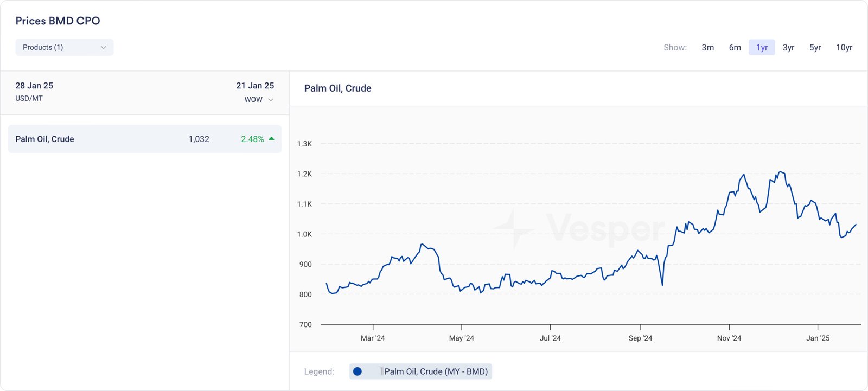
Task: Switch chart to 6m range
Action: (735, 48)
